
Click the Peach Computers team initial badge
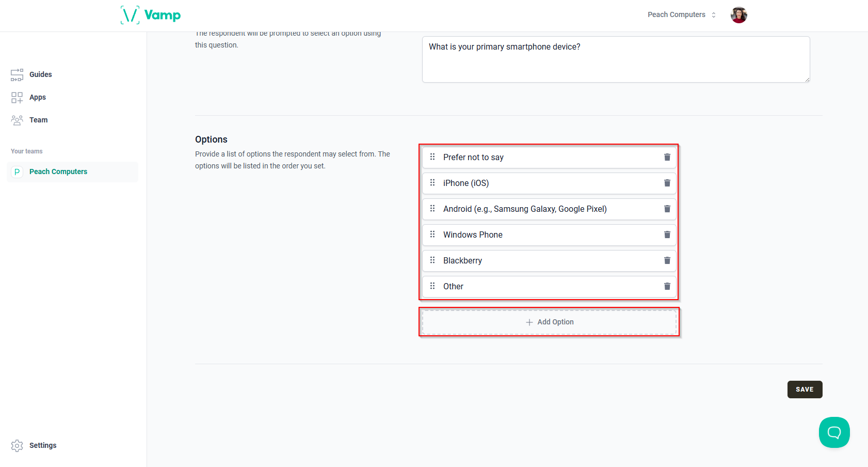pos(17,171)
